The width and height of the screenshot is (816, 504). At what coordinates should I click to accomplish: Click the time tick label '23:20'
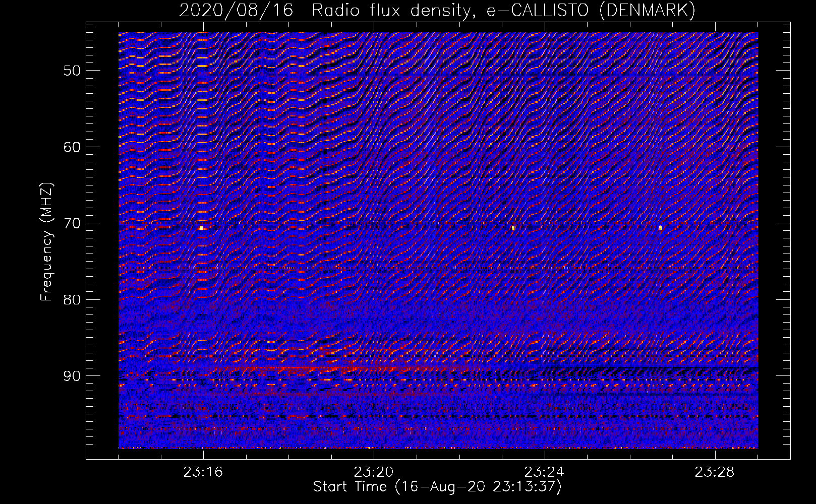coord(374,472)
